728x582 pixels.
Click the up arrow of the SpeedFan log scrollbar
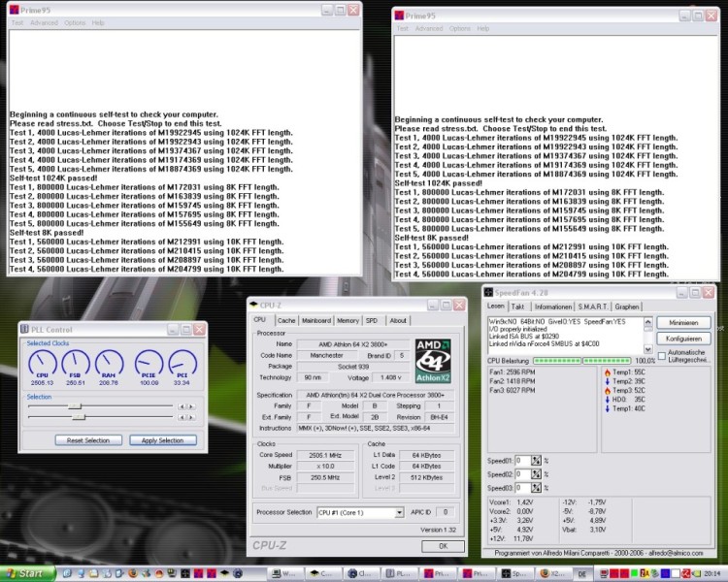click(x=648, y=322)
